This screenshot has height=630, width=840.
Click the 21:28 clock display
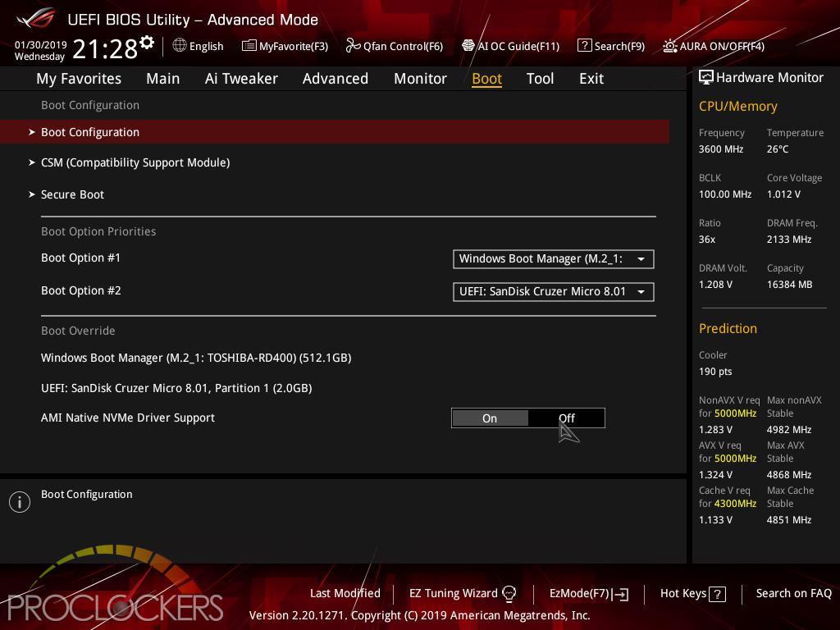tap(105, 49)
